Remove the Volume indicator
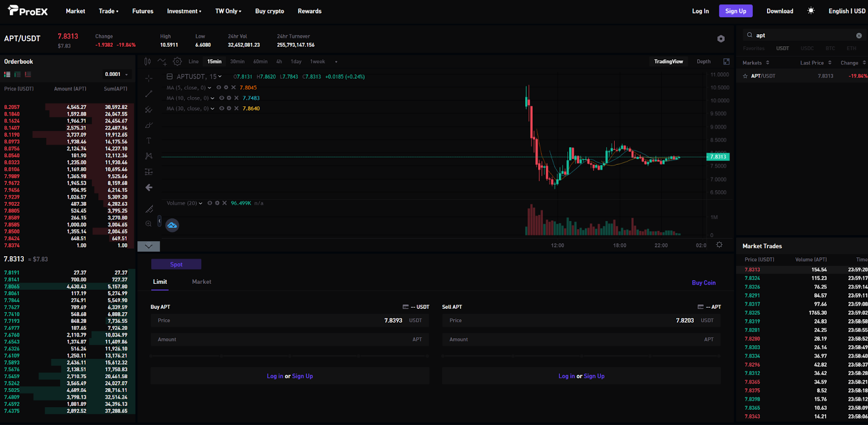Image resolution: width=868 pixels, height=425 pixels. 225,203
